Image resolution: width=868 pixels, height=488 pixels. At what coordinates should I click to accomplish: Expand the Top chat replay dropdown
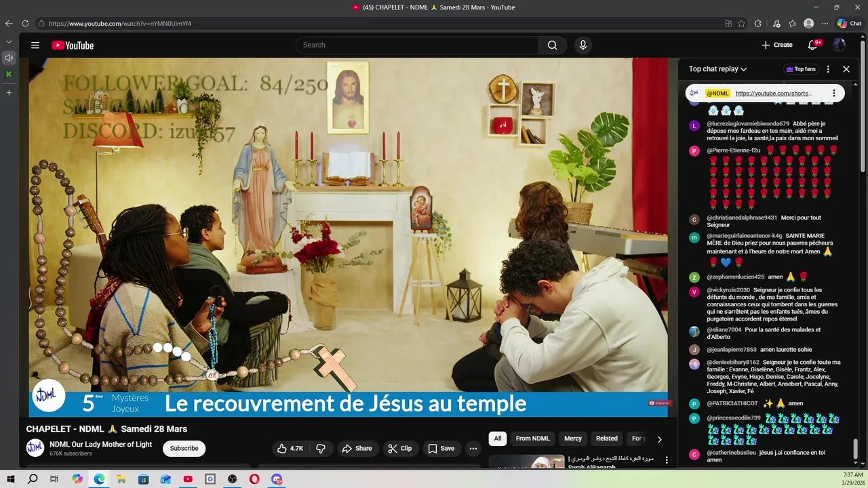pos(717,69)
